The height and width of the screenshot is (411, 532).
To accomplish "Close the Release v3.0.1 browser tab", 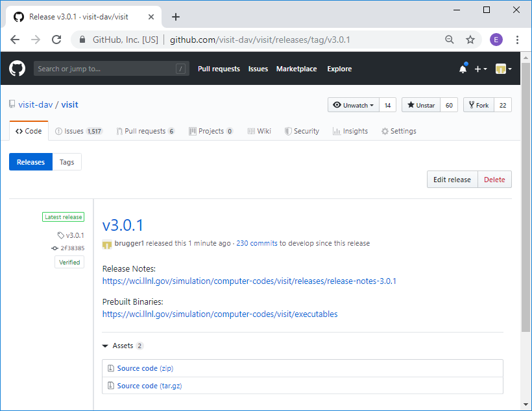I will [x=151, y=17].
